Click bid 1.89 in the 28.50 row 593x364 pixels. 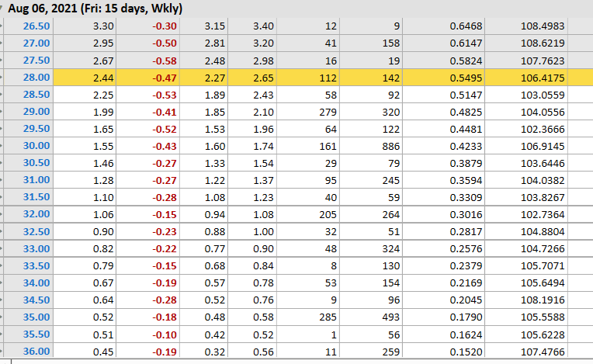pyautogui.click(x=215, y=95)
